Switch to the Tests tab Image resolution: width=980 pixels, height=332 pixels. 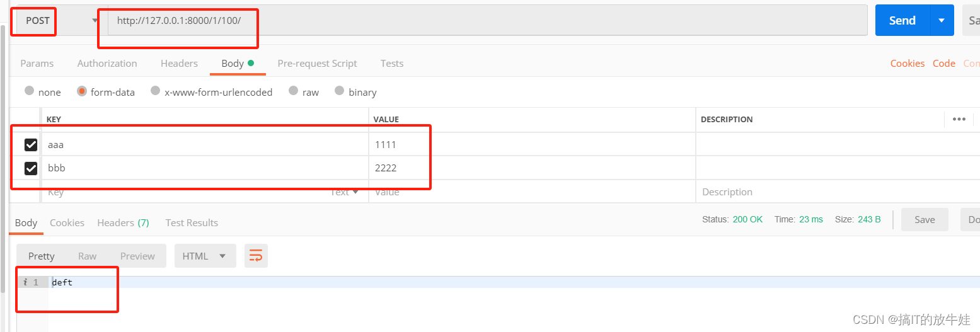(392, 63)
